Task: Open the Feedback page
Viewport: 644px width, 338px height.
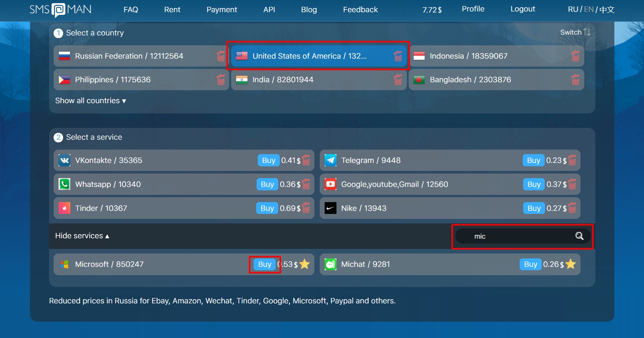Action: [x=360, y=10]
